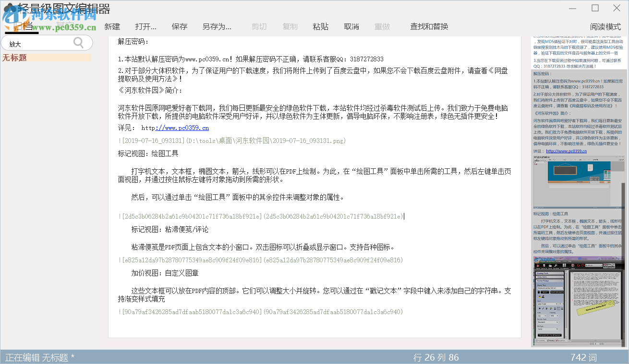Open a file using 打开

point(145,26)
